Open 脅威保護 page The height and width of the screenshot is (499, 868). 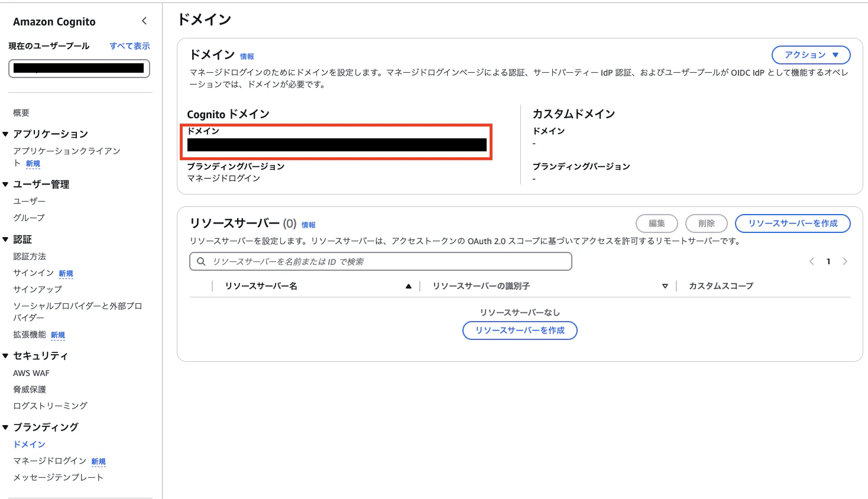pyautogui.click(x=30, y=390)
